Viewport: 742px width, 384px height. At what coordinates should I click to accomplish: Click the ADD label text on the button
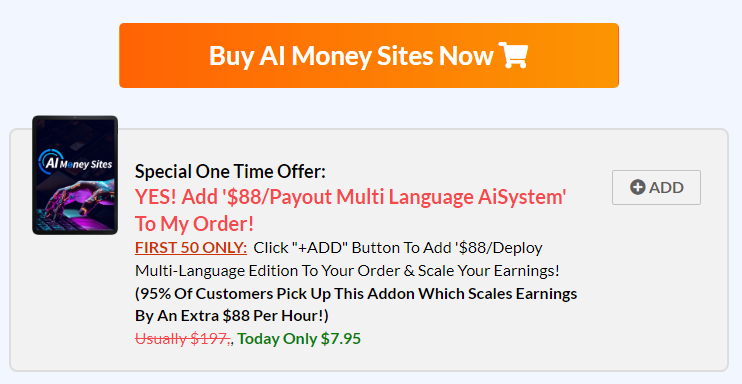tap(666, 188)
